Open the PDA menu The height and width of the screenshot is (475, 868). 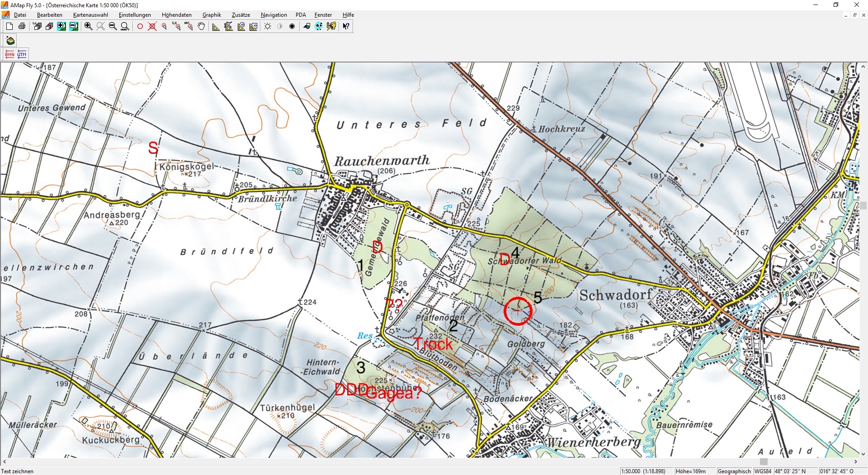point(301,15)
